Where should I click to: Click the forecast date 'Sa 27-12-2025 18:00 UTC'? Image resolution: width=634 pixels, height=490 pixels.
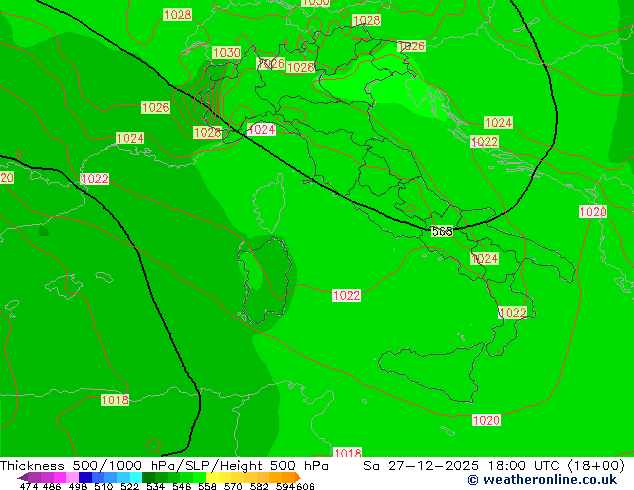point(461,466)
